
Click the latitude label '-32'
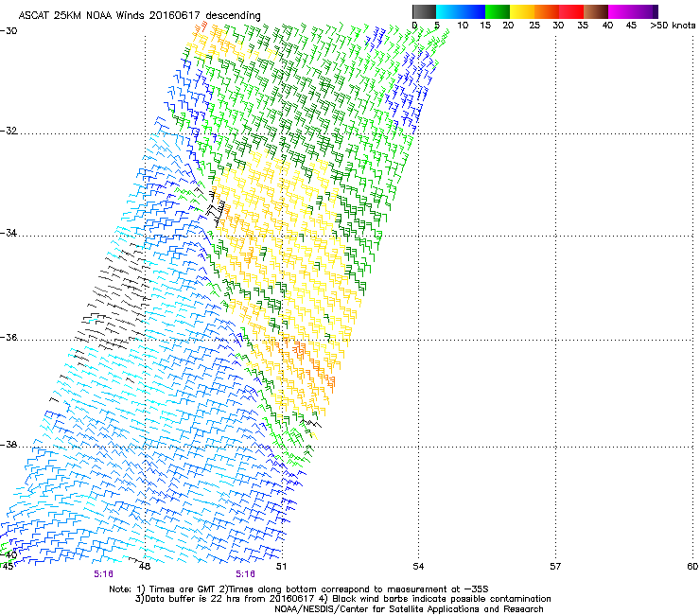(x=9, y=131)
